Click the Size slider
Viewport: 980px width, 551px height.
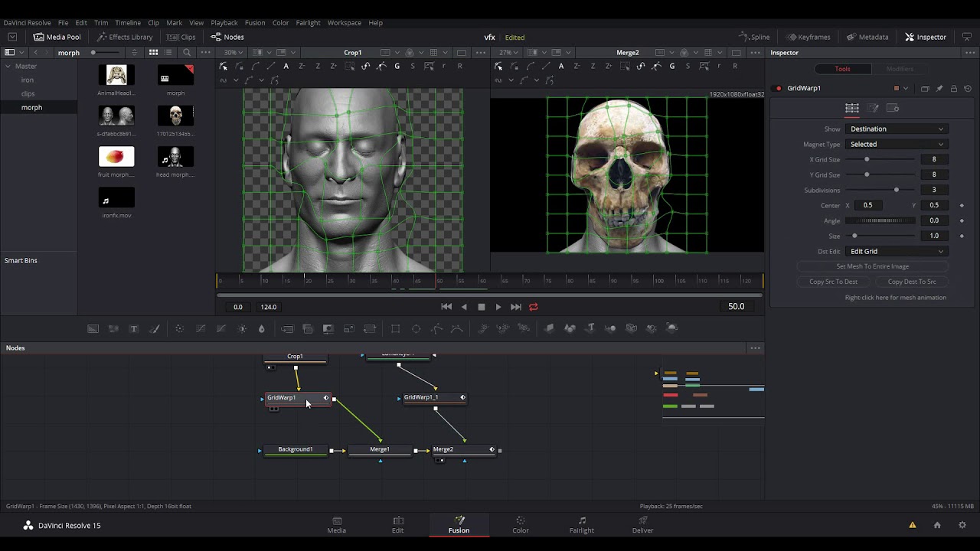pyautogui.click(x=879, y=236)
